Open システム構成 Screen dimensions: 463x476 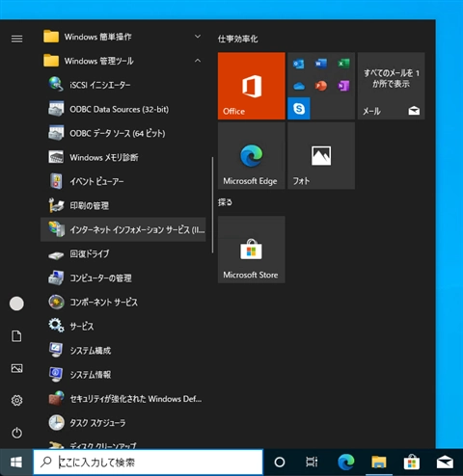[123, 351]
